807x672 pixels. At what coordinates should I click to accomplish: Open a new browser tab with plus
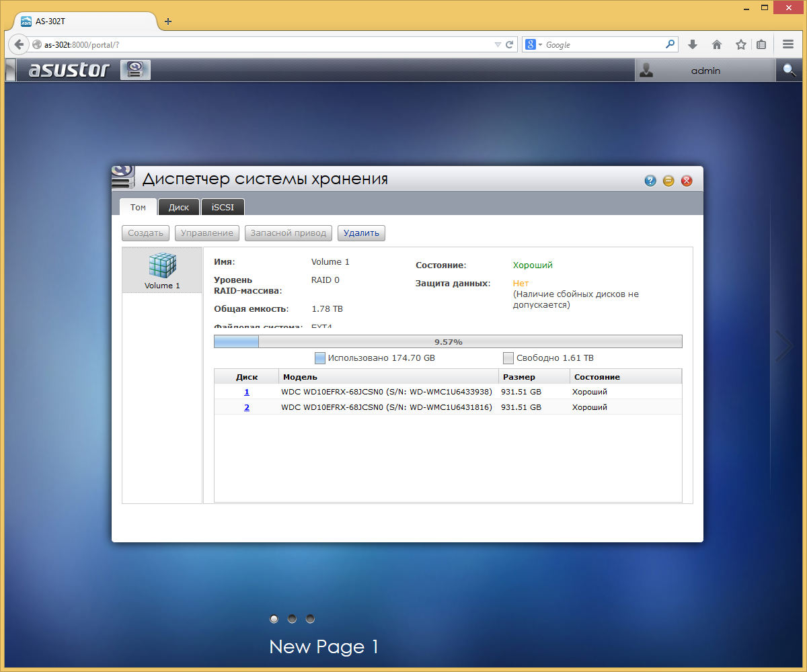pos(168,22)
